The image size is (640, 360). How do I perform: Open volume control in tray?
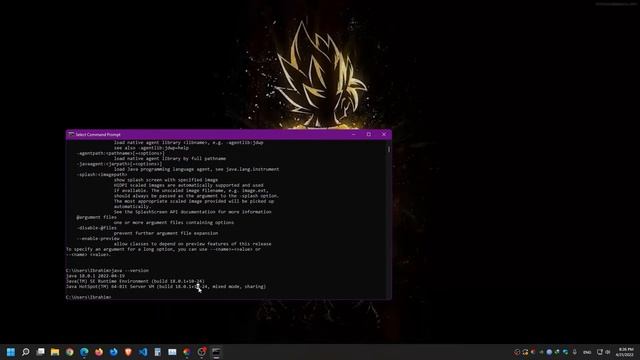(x=608, y=352)
